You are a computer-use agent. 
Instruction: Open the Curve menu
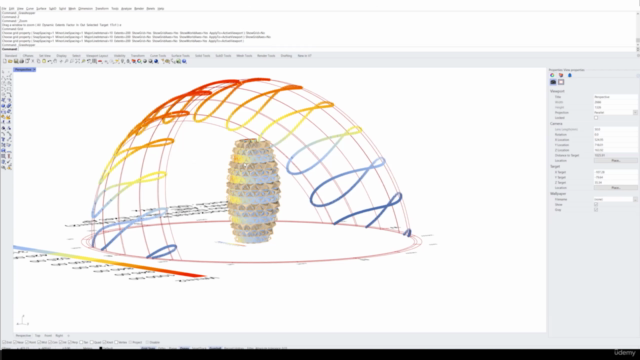point(30,9)
